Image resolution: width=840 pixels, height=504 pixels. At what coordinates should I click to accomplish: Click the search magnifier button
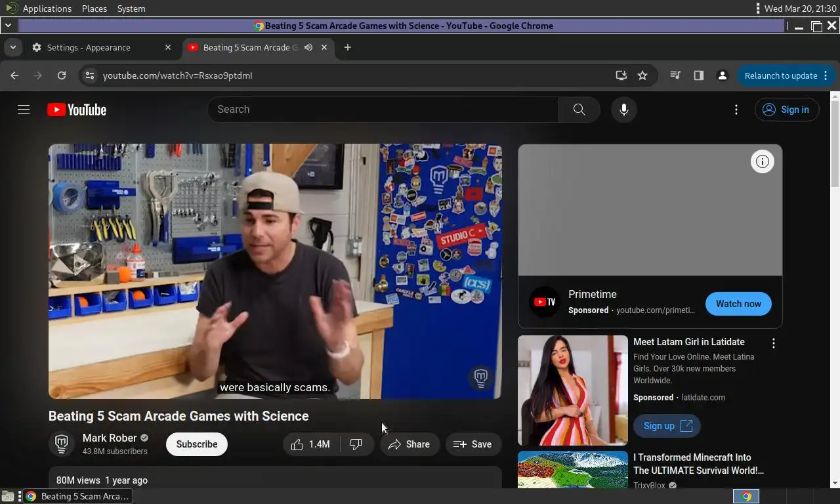[x=579, y=110]
